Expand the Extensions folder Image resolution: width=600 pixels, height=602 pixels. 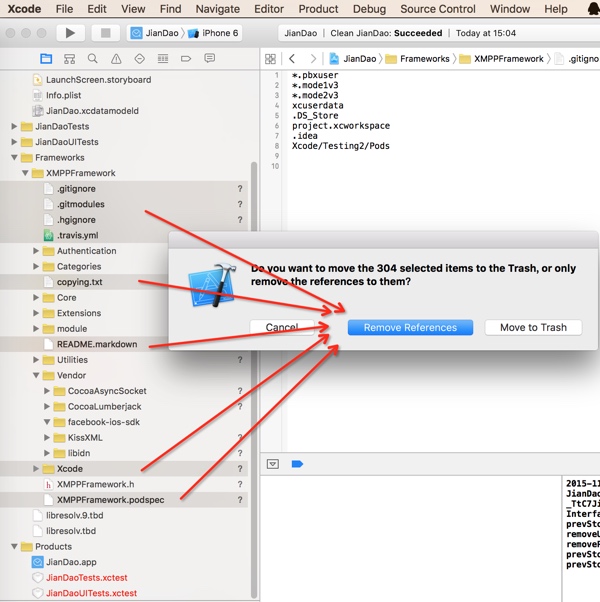[36, 313]
